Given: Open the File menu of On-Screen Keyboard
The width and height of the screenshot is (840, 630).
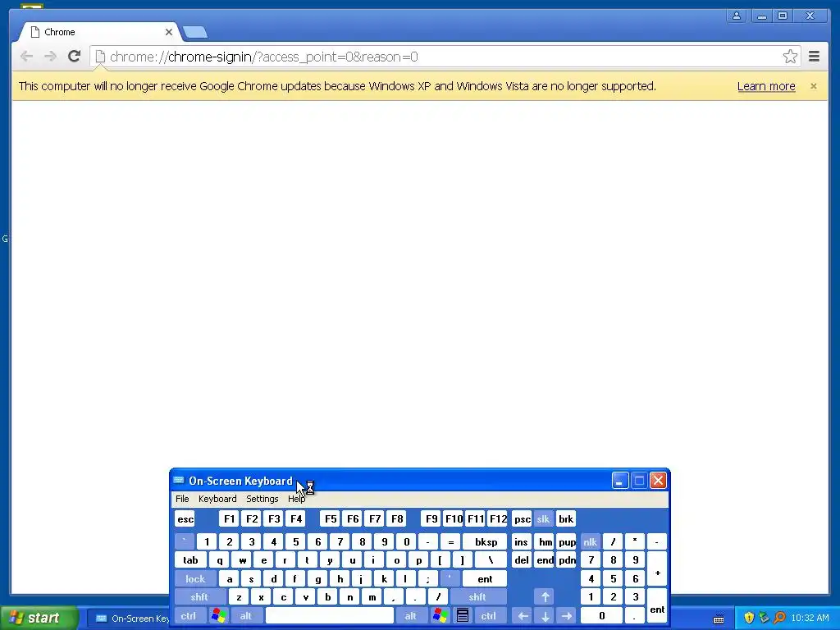Looking at the screenshot, I should (182, 499).
